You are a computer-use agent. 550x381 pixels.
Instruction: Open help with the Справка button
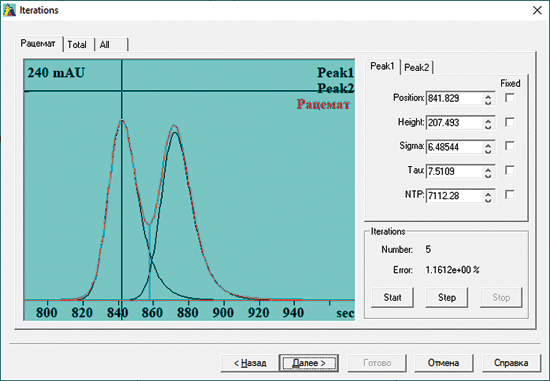[x=511, y=363]
